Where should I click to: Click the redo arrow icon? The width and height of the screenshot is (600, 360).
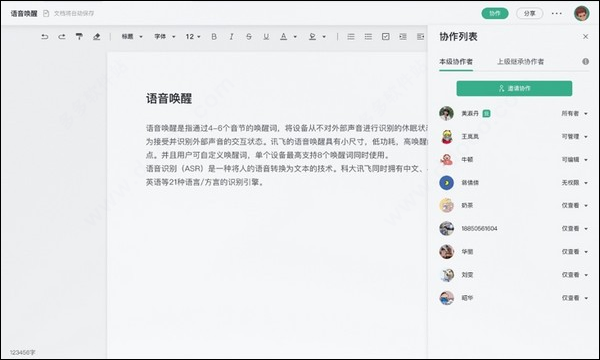(x=62, y=37)
